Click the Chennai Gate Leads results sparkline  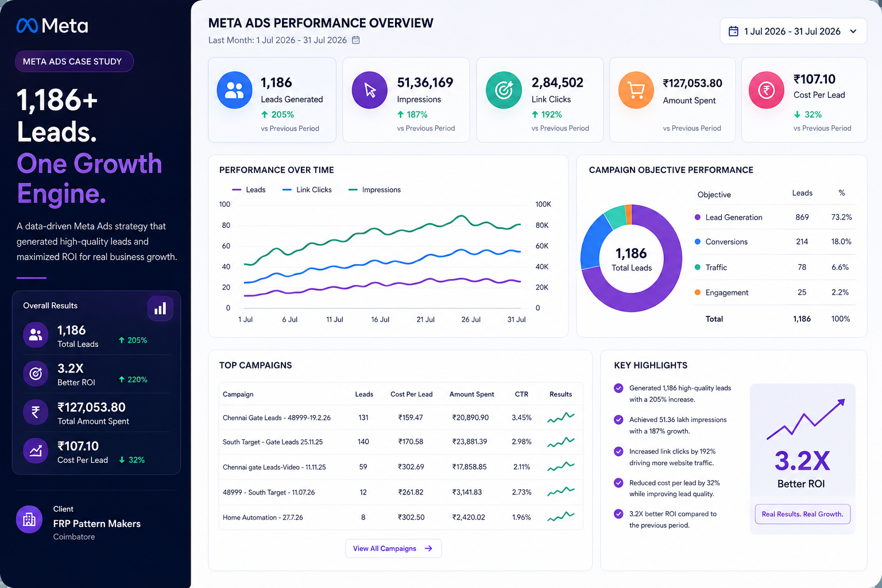pyautogui.click(x=561, y=417)
